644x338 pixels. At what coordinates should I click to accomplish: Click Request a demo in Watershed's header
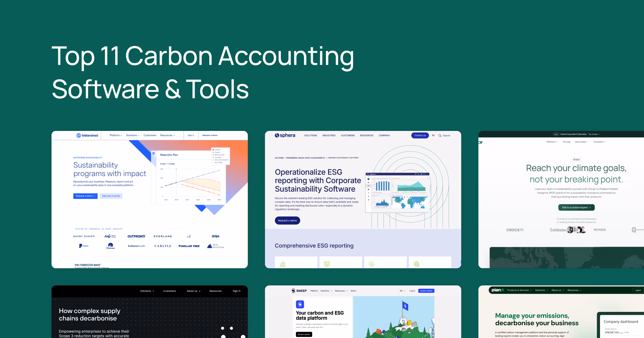coord(210,136)
